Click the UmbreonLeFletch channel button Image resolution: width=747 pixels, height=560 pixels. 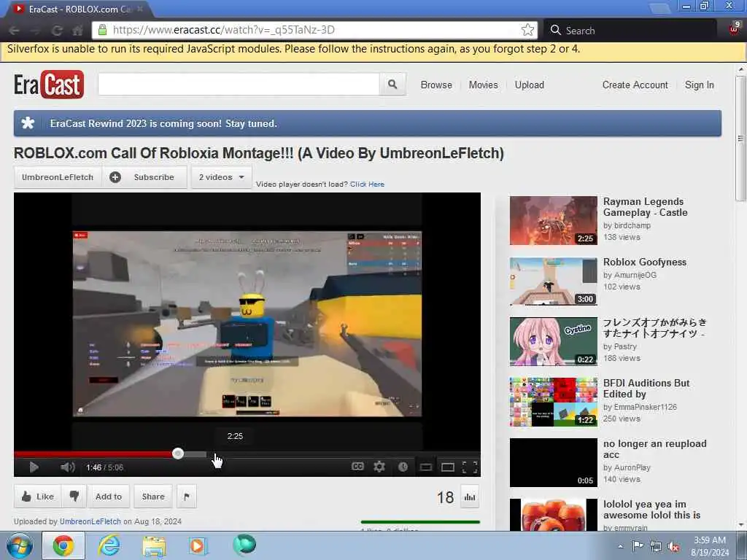click(x=58, y=177)
